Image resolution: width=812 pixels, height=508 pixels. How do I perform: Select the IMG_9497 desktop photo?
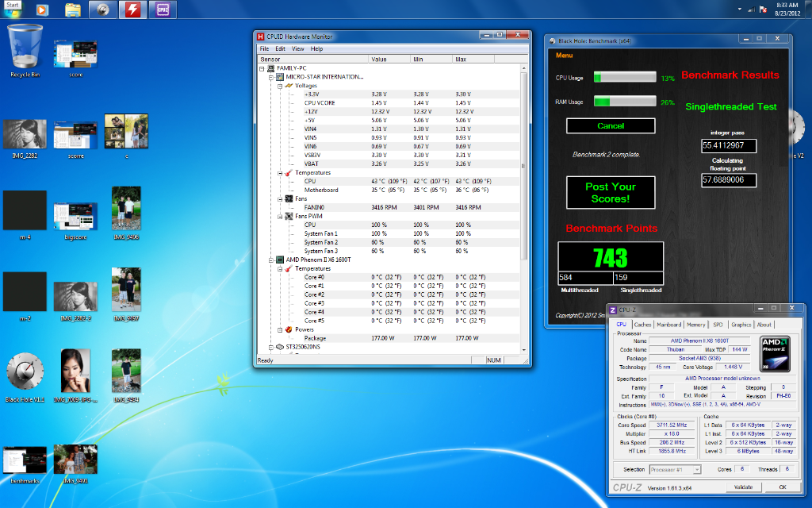(x=126, y=295)
